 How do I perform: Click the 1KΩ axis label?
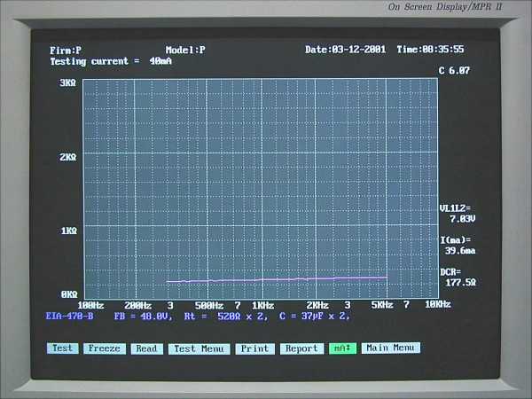(x=69, y=231)
